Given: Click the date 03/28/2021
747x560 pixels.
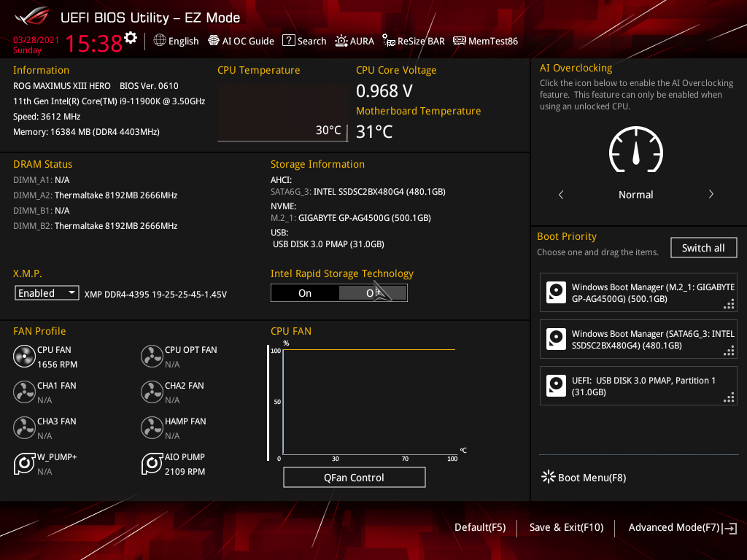Looking at the screenshot, I should coord(36,40).
